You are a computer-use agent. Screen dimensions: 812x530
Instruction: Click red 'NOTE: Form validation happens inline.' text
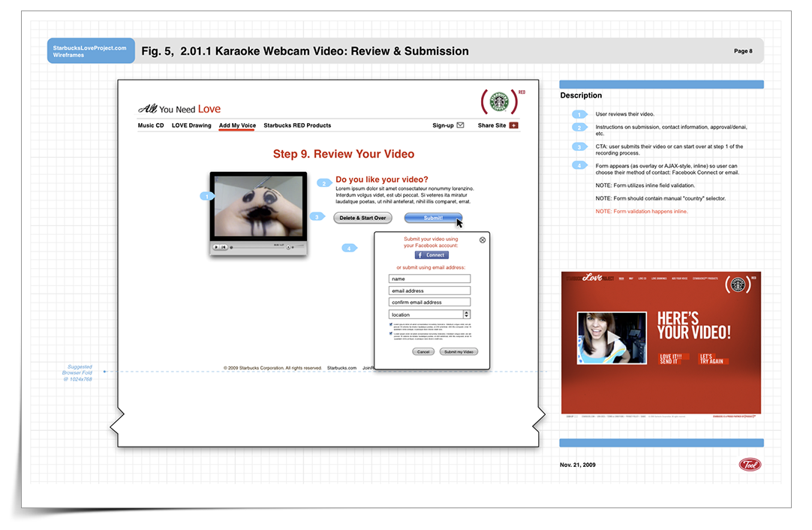click(x=641, y=212)
